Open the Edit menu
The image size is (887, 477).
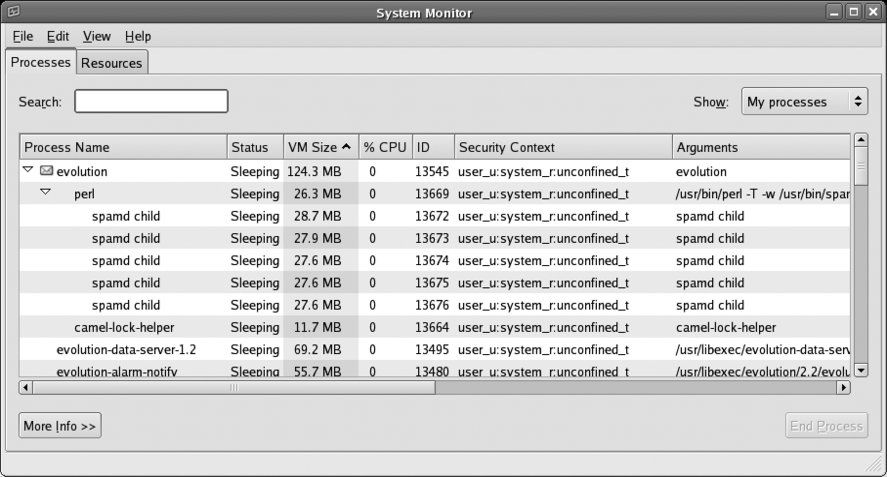58,36
